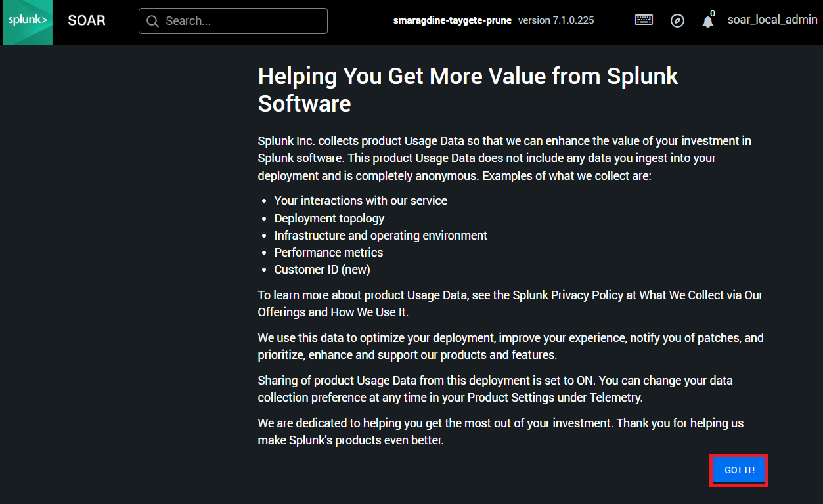Open notifications via the bell icon

[707, 22]
